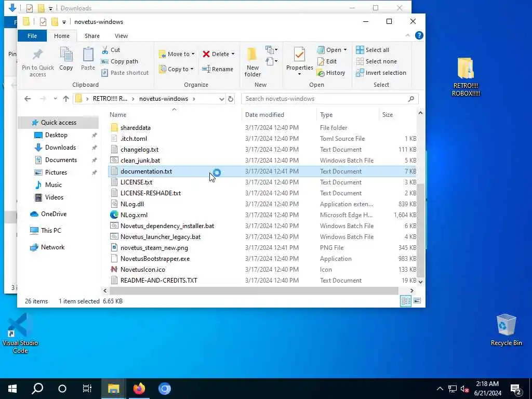The width and height of the screenshot is (532, 399).
Task: Open the New item dropdown
Action: 271,50
